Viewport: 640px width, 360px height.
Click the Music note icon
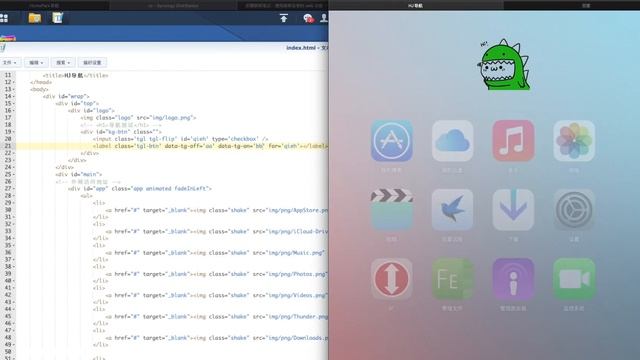(x=513, y=141)
